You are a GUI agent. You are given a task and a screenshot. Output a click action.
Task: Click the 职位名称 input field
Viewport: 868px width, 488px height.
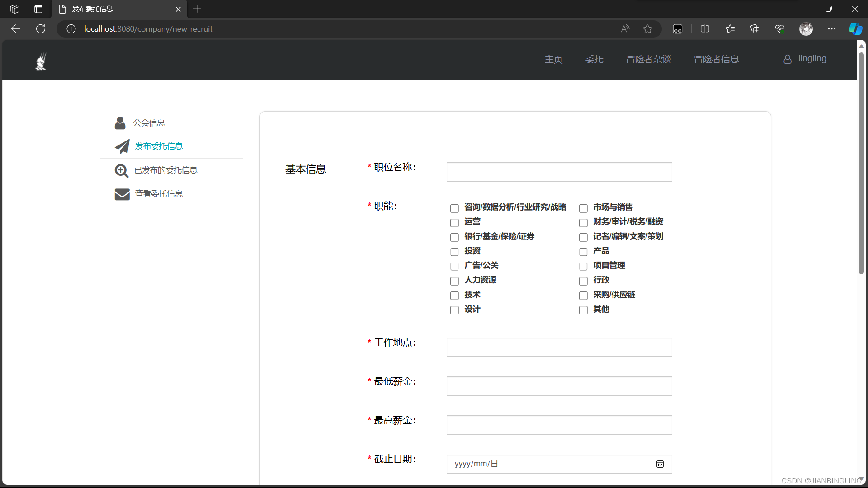559,172
